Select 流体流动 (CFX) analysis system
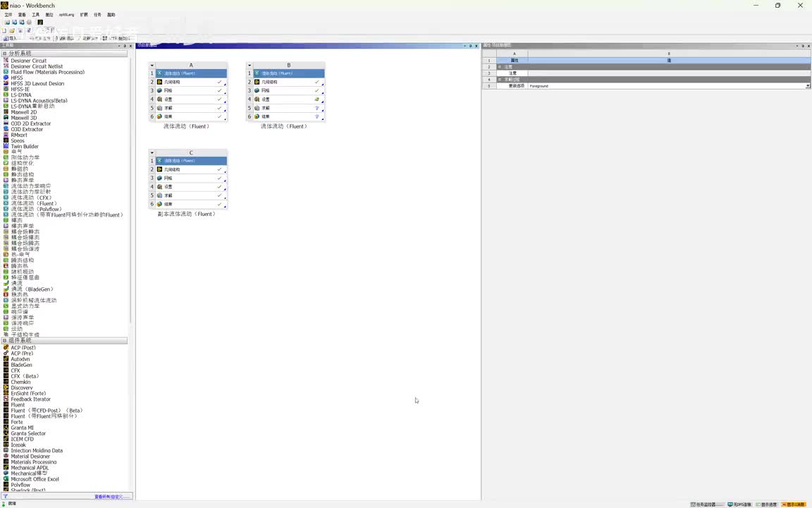The width and height of the screenshot is (812, 508). coord(32,198)
